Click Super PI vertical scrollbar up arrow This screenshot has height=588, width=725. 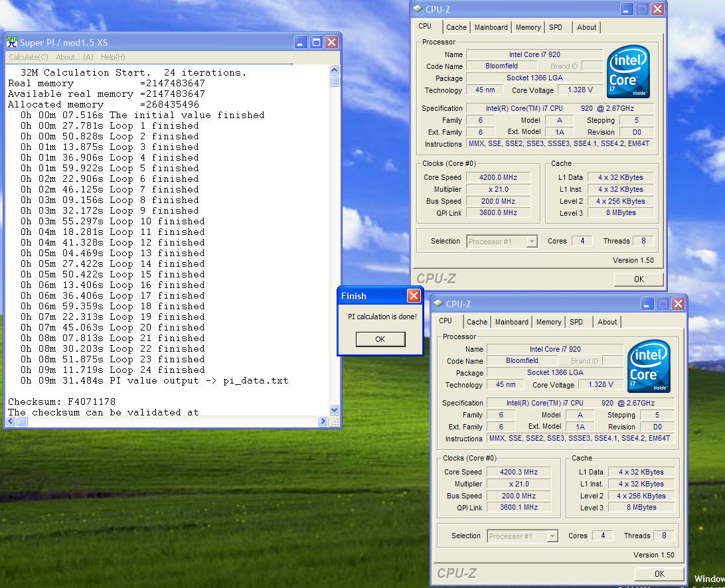tap(335, 70)
